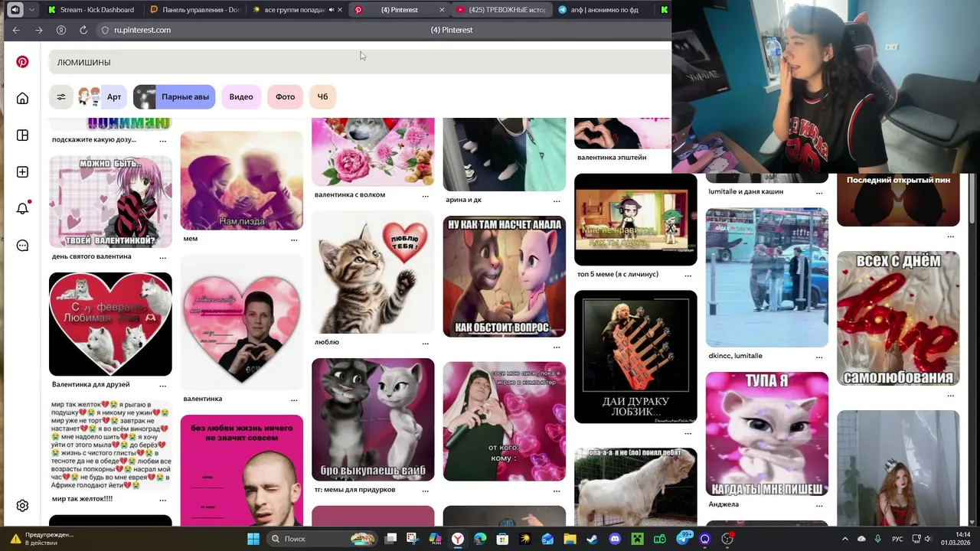Go forward in browser history
Screen dimensions: 980x551
pos(39,30)
